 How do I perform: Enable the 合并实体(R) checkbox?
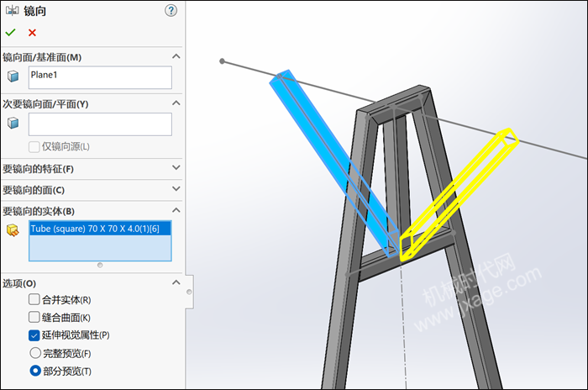(34, 299)
